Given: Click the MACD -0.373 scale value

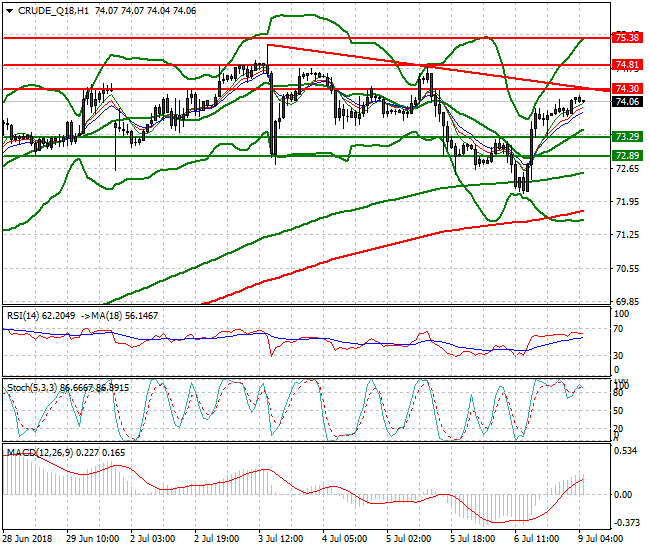Looking at the screenshot, I should coord(626,523).
